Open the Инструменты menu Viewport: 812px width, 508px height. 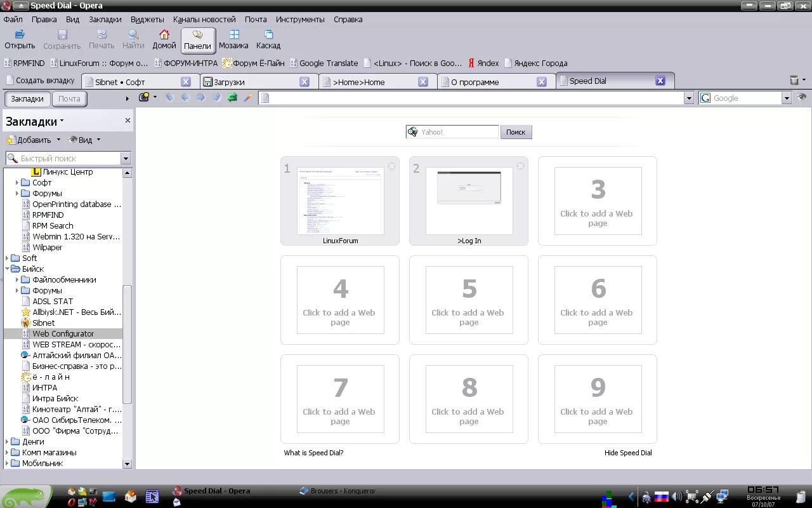point(300,19)
